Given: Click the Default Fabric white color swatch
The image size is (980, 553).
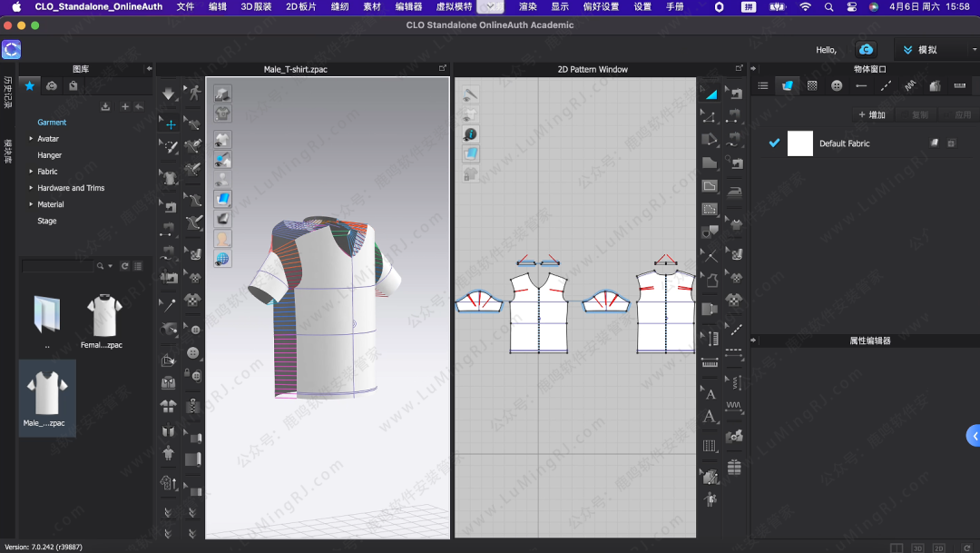Looking at the screenshot, I should [x=800, y=143].
